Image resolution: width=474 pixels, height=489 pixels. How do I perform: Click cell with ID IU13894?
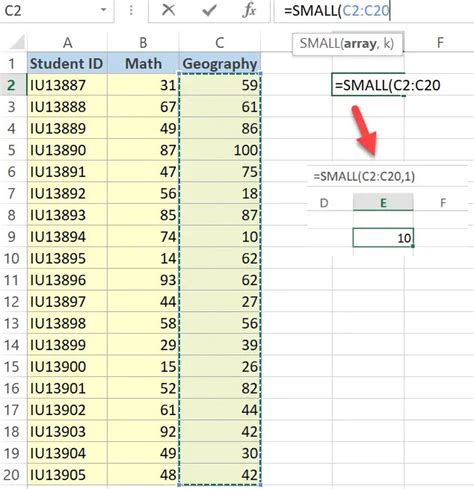coord(67,237)
